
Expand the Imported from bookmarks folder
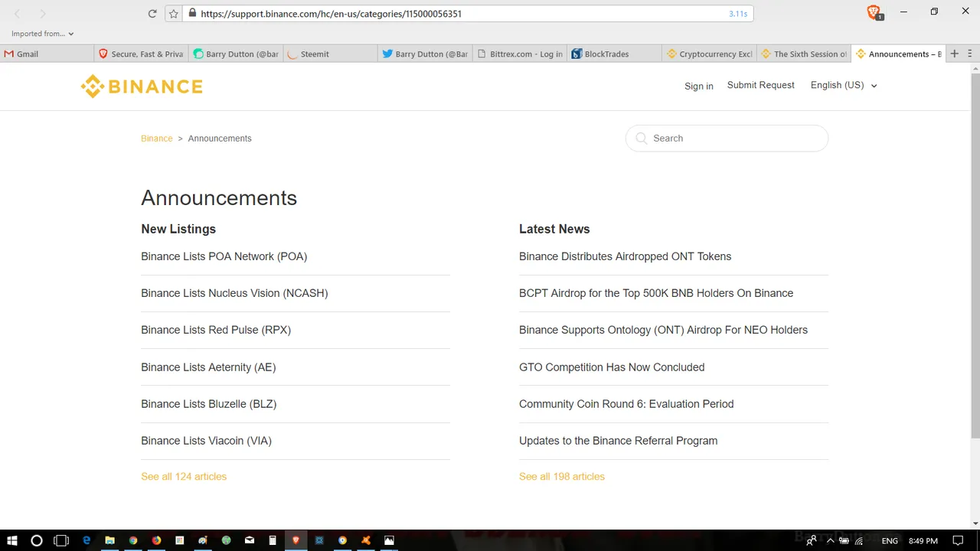(x=43, y=34)
